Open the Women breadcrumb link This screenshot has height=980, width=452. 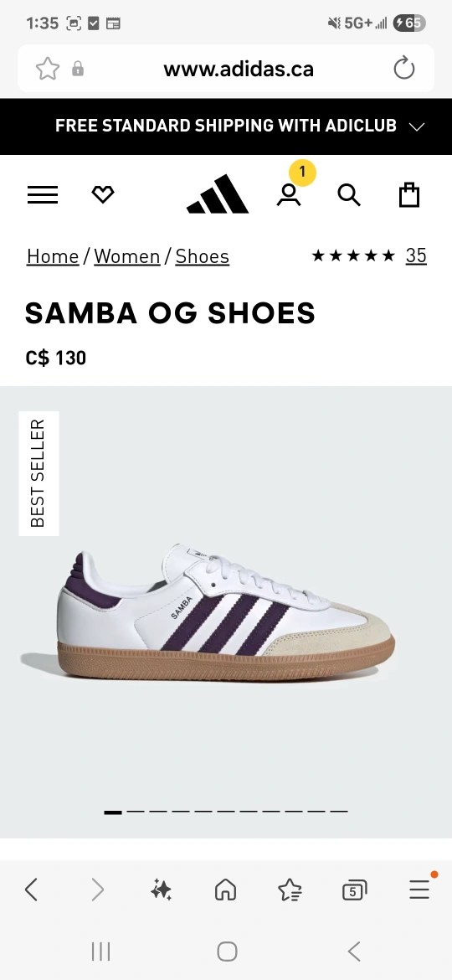[x=127, y=256]
